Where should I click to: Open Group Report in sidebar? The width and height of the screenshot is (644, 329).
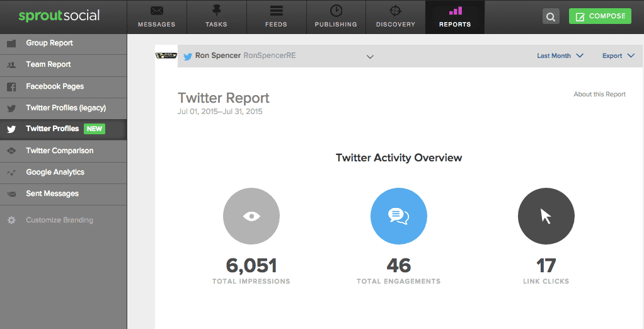(x=63, y=43)
